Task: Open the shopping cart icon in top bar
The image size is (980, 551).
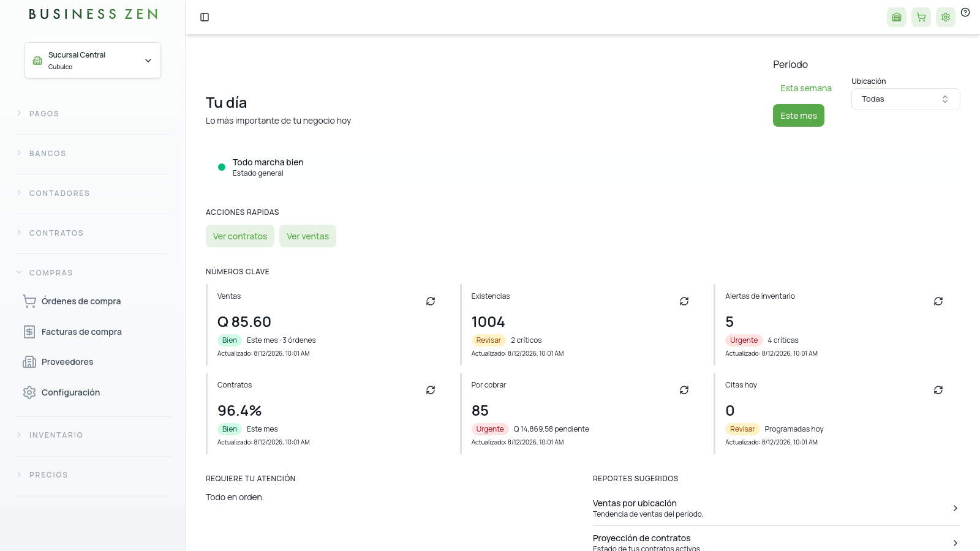Action: point(921,17)
